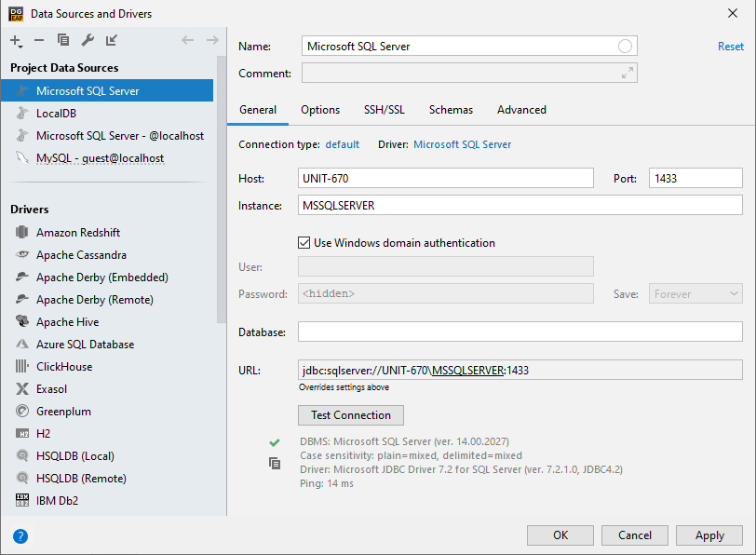Viewport: 756px width, 555px height.
Task: Click the Test Connection button
Action: [x=350, y=415]
